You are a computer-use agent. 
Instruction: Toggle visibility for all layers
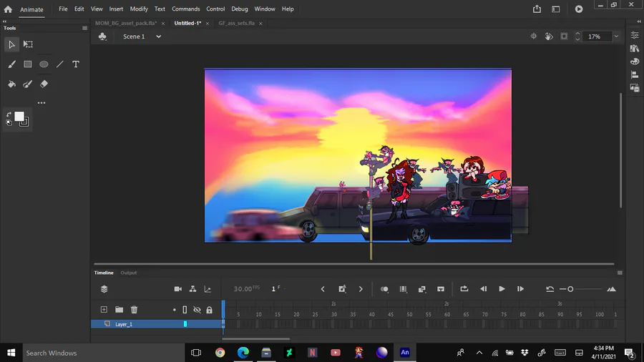[197, 310]
